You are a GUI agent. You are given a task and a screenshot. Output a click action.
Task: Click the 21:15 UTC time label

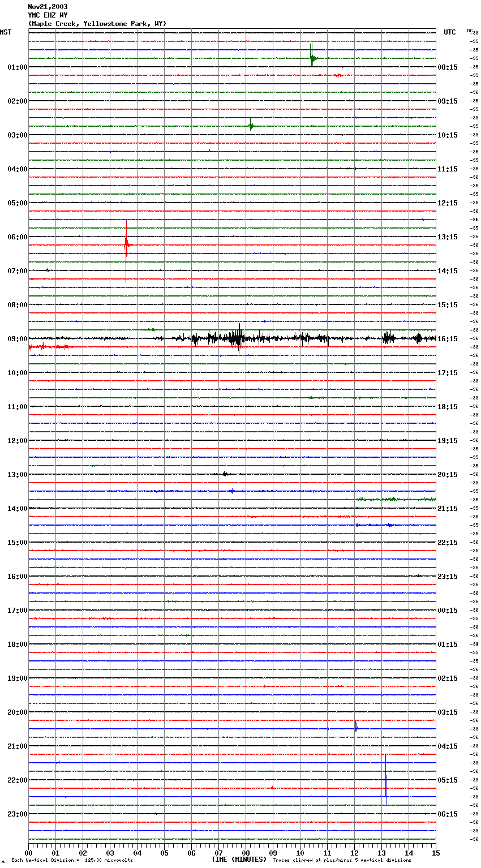click(448, 509)
